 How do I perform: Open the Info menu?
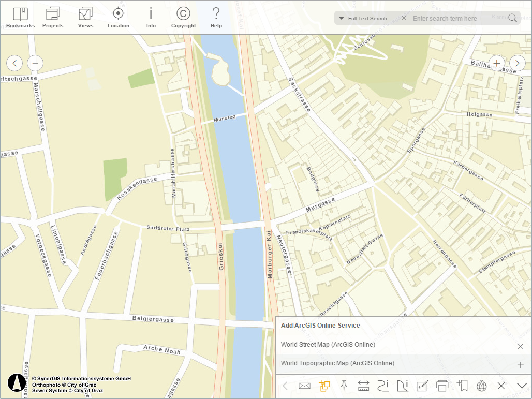[151, 17]
